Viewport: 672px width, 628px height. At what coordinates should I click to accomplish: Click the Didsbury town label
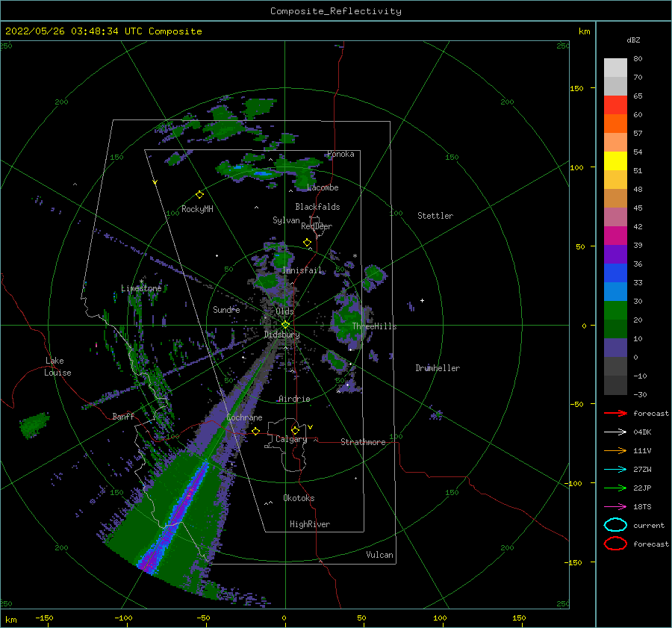click(281, 335)
